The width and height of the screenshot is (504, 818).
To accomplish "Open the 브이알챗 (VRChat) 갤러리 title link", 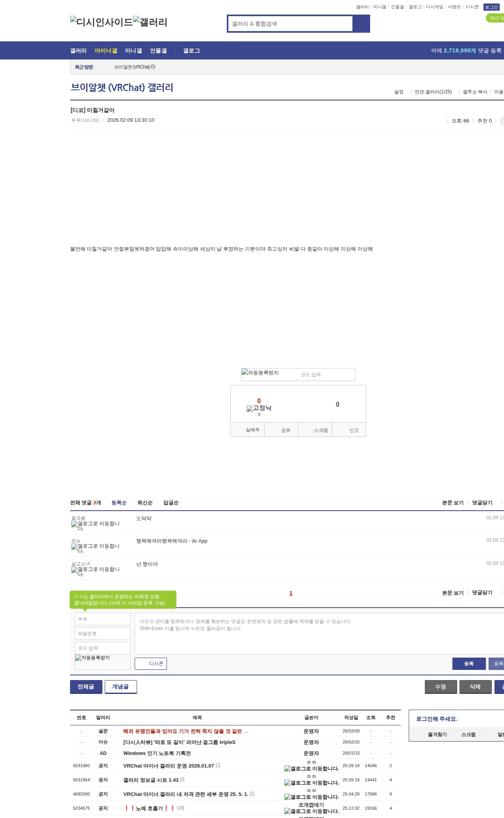I will click(122, 87).
